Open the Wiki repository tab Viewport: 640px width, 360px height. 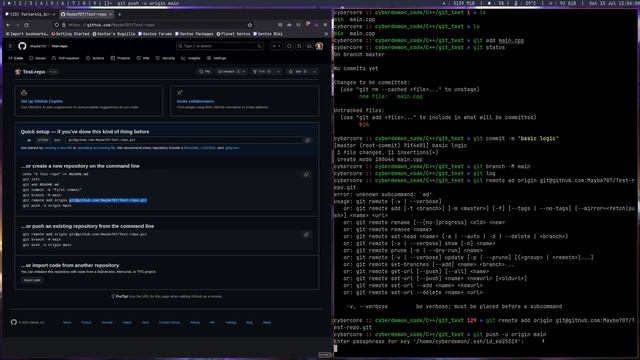[x=143, y=58]
